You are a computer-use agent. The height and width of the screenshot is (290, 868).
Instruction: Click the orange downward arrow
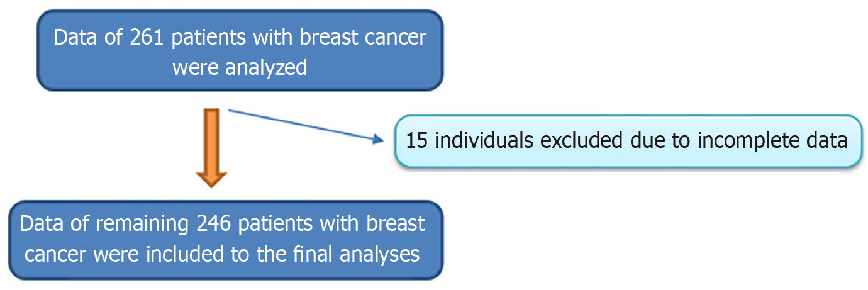pyautogui.click(x=212, y=148)
